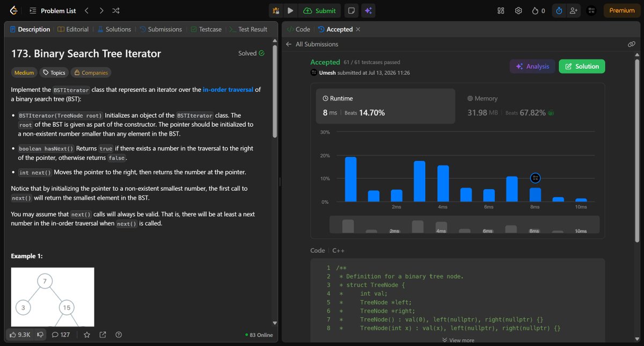The width and height of the screenshot is (644, 346).
Task: Submit the solution
Action: [320, 10]
